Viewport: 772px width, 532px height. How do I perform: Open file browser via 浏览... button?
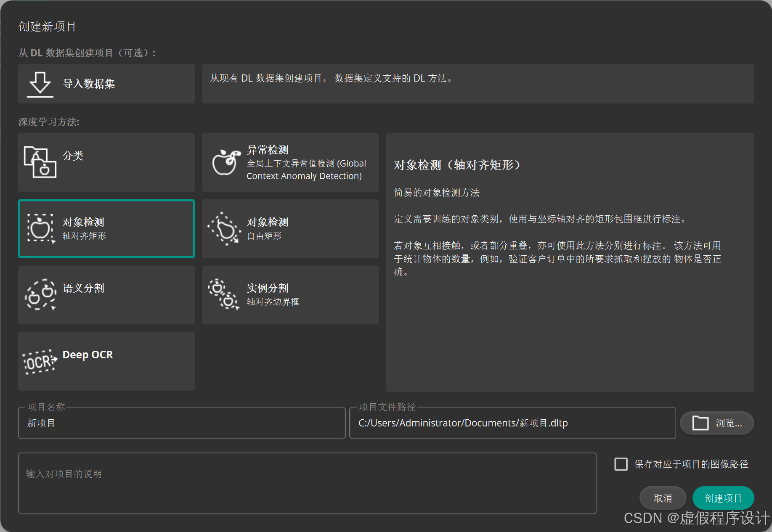(717, 423)
